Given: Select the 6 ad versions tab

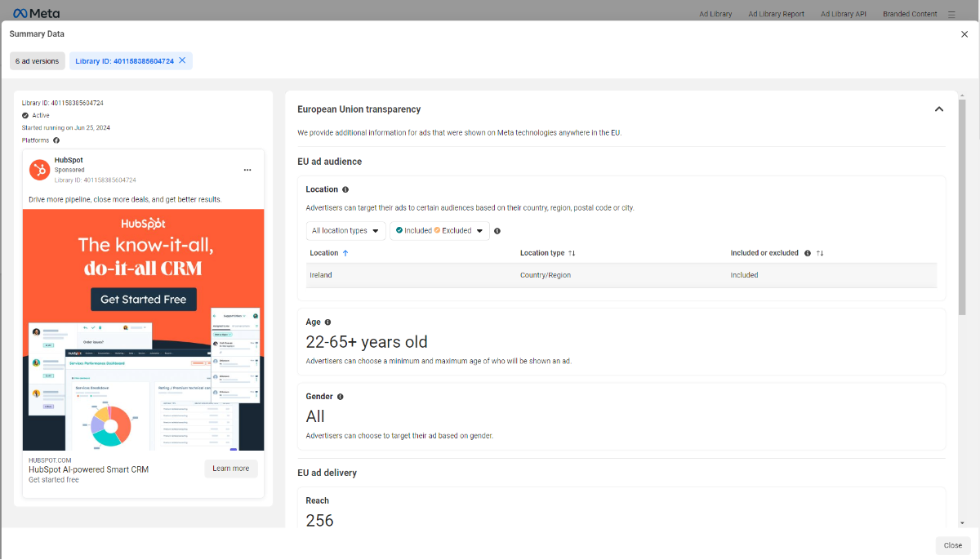Looking at the screenshot, I should (x=38, y=61).
